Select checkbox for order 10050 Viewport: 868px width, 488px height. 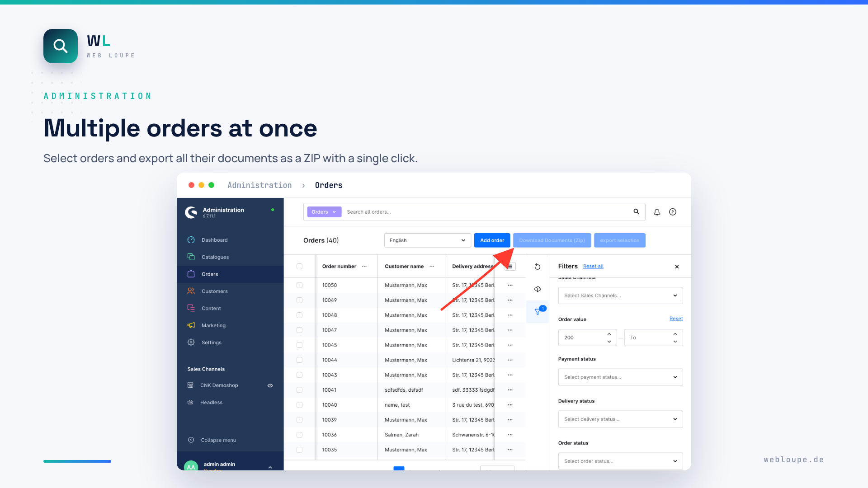pos(299,285)
